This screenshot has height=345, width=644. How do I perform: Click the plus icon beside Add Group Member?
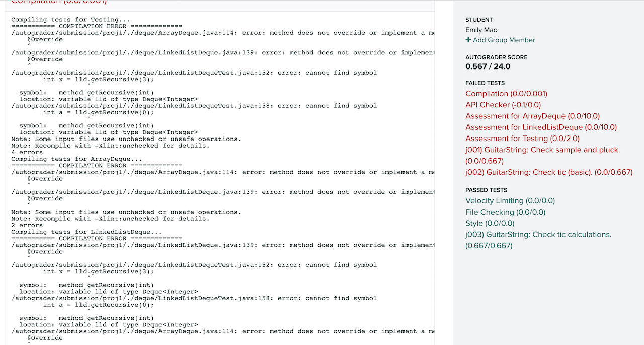coord(468,40)
